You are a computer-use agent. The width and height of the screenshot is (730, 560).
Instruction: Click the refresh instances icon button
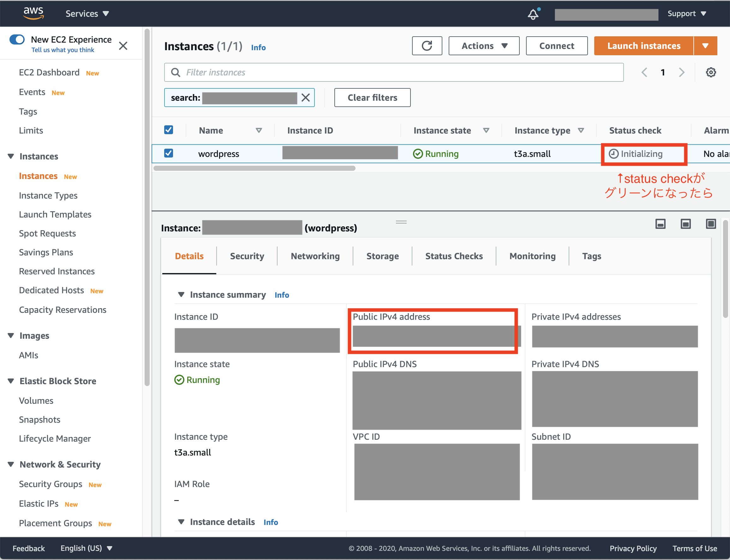(x=427, y=46)
